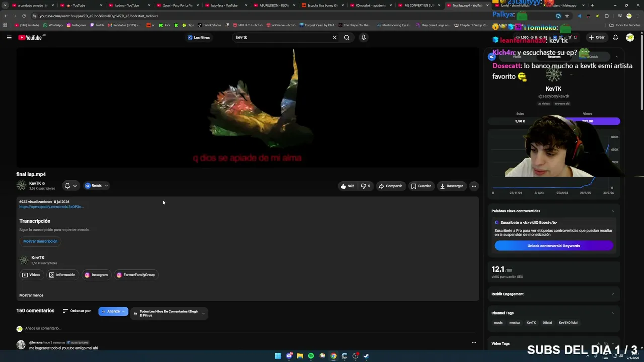The height and width of the screenshot is (362, 644).
Task: Open KevTK channel Vídeos button
Action: point(31,275)
